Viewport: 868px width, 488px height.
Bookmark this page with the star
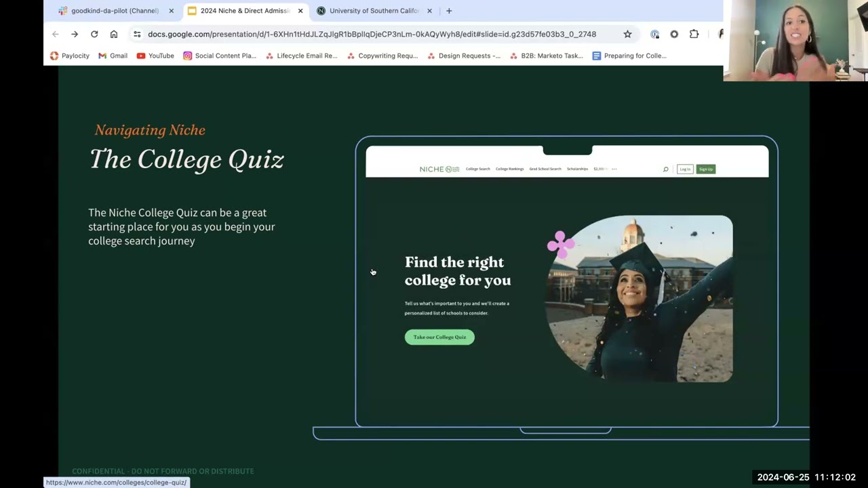(627, 34)
